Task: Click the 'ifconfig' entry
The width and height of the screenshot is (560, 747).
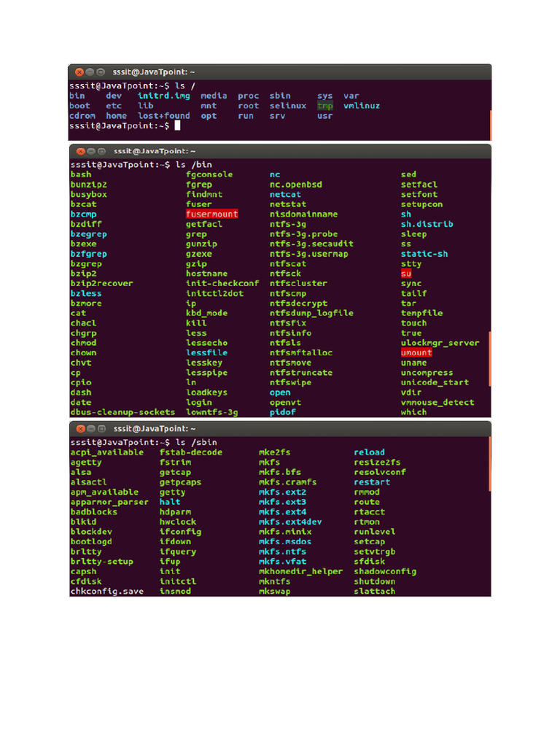Action: pyautogui.click(x=181, y=532)
